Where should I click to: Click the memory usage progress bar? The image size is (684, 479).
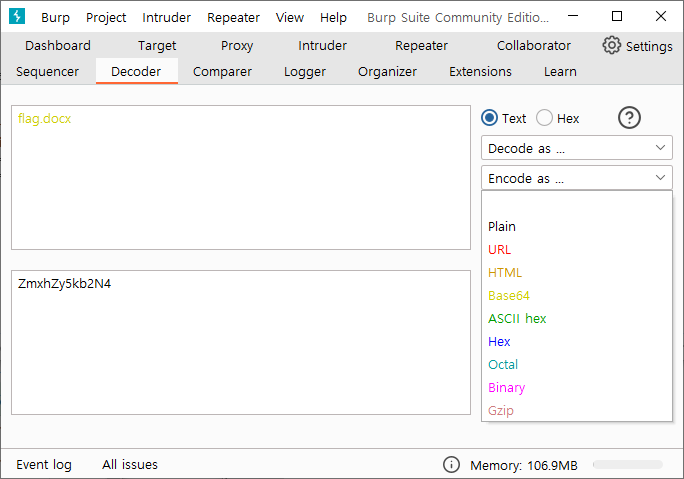coord(628,465)
